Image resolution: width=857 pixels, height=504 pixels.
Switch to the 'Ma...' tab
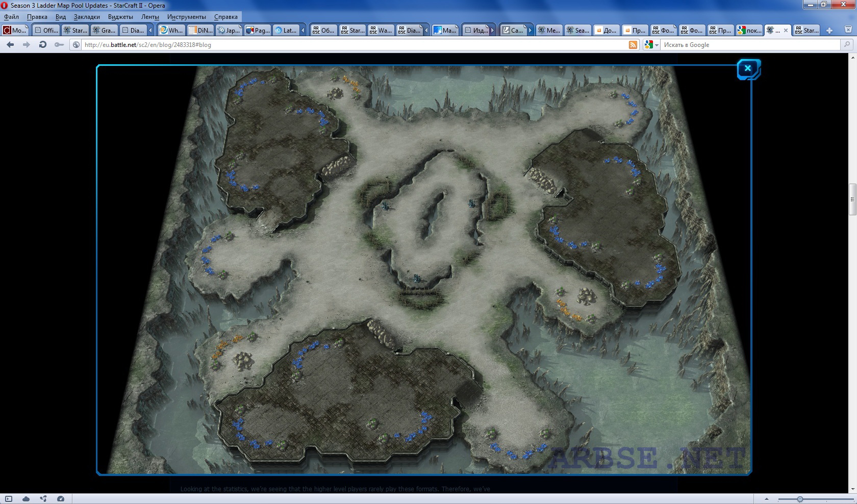pos(445,31)
